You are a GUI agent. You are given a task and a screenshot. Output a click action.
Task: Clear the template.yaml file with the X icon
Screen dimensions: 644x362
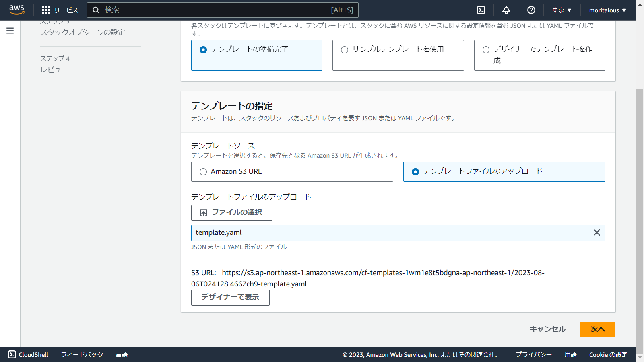597,232
